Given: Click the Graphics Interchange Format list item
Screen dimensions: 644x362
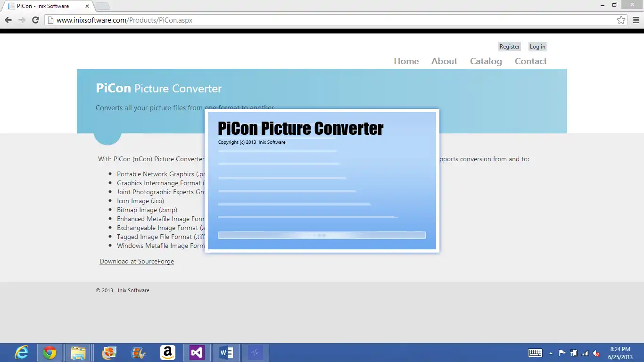Looking at the screenshot, I should tap(161, 183).
